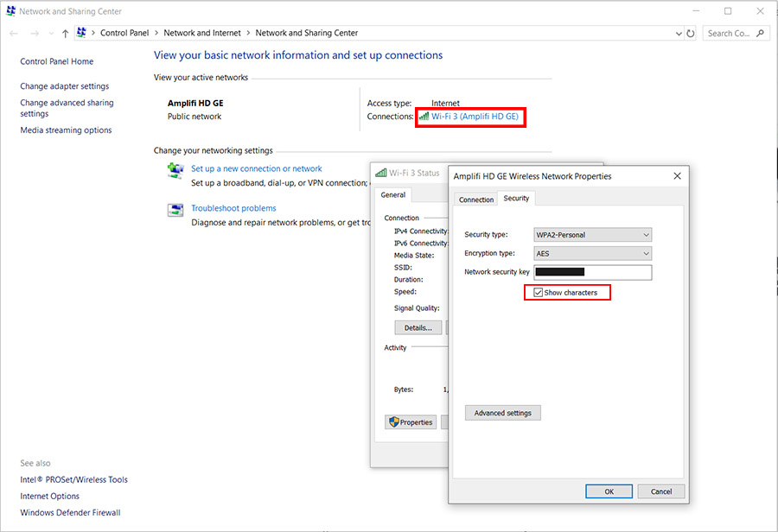Open Change advanced sharing settings

(x=67, y=108)
